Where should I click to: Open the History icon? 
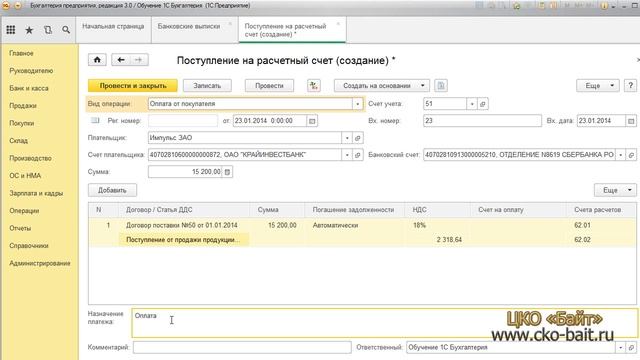coord(48,30)
